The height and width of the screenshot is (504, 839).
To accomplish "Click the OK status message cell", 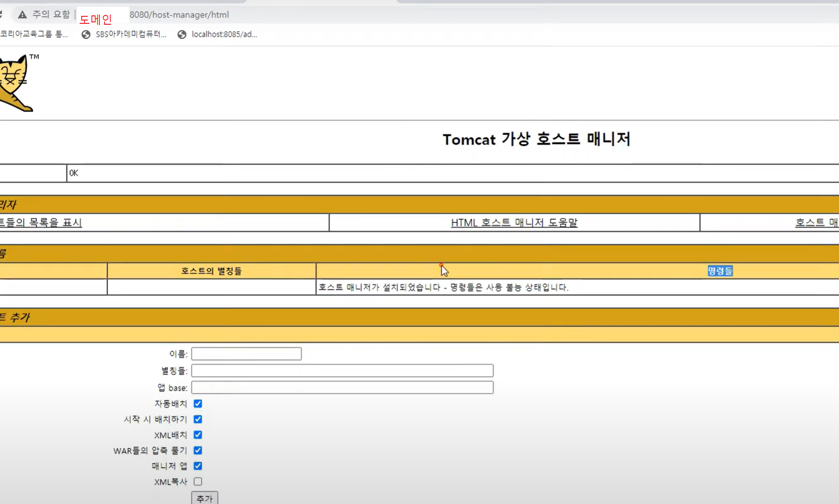I will (x=453, y=173).
